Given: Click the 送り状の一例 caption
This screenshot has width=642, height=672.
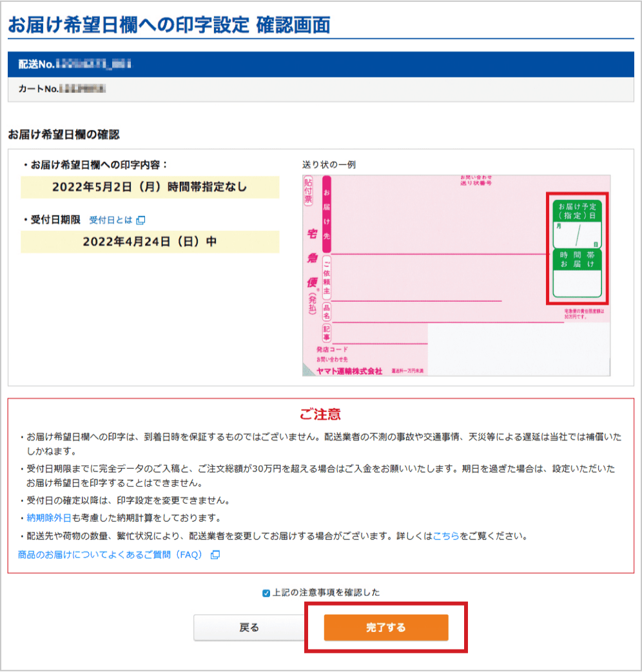Looking at the screenshot, I should click(x=329, y=164).
